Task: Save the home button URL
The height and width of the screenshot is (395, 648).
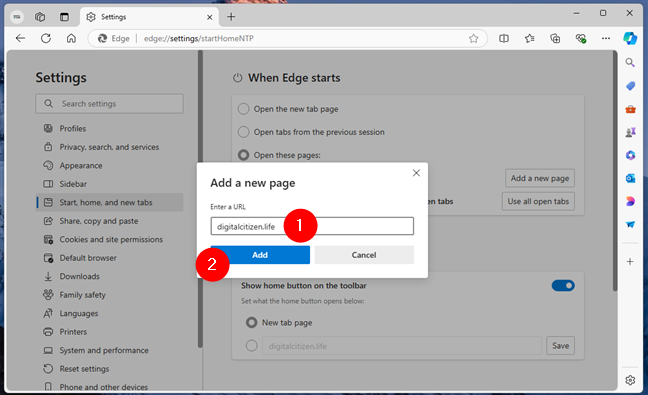Action: [x=560, y=346]
